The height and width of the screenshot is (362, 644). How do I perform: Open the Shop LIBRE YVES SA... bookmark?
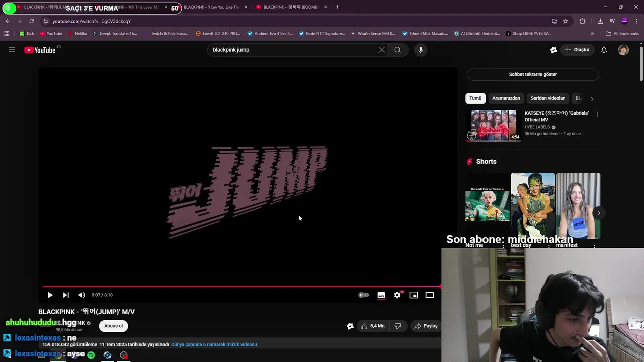point(528,34)
